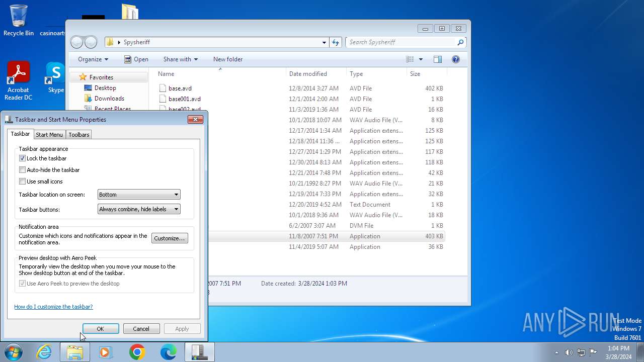Expand Spysheriff breadcrumb arrow in address bar
Image resolution: width=644 pixels, height=362 pixels.
point(119,42)
